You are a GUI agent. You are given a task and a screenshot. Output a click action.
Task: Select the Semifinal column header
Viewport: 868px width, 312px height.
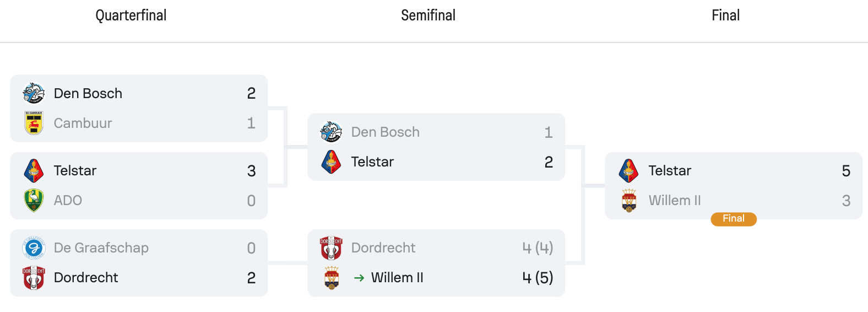pos(428,15)
